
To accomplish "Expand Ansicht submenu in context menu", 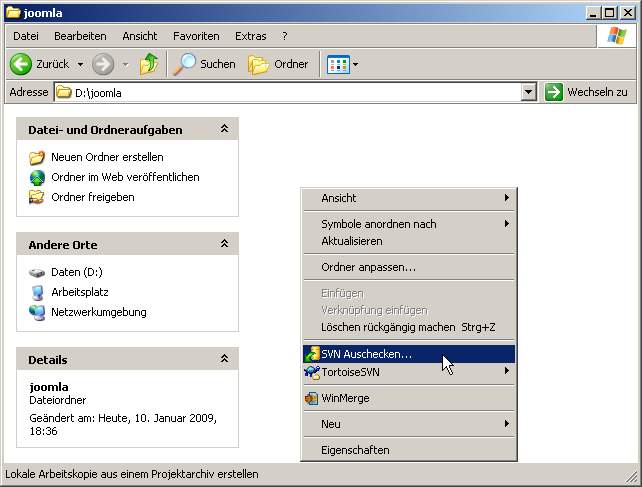I will [x=409, y=198].
